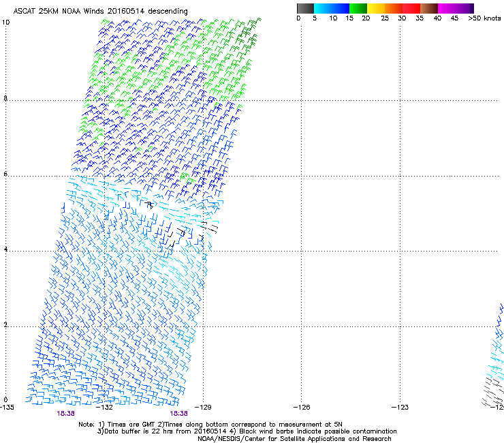This screenshot has height=443, width=504.
Task: Click the latitude axis label '4'
Action: click(x=5, y=249)
